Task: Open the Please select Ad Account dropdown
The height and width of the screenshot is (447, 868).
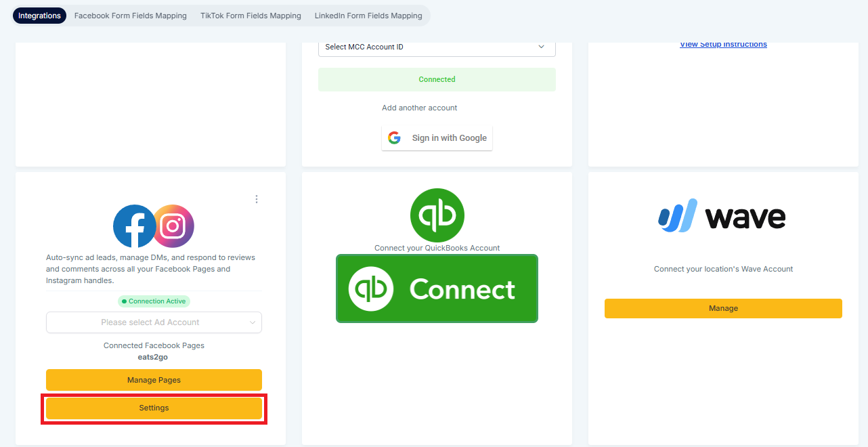Action: (154, 322)
